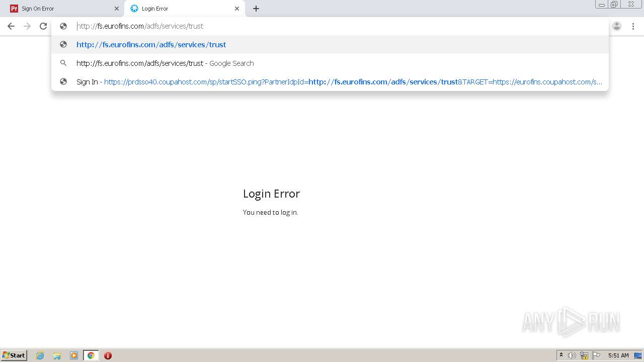Click globe icon beside Sign In suggestion

coord(63,81)
